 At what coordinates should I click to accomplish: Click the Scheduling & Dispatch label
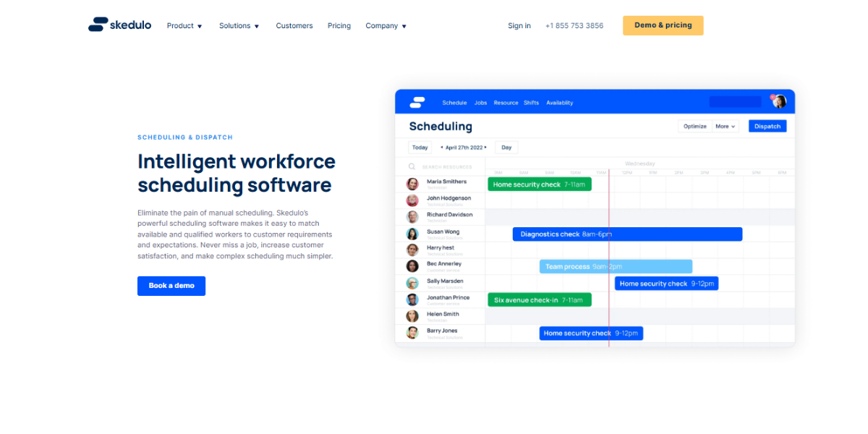pyautogui.click(x=185, y=137)
